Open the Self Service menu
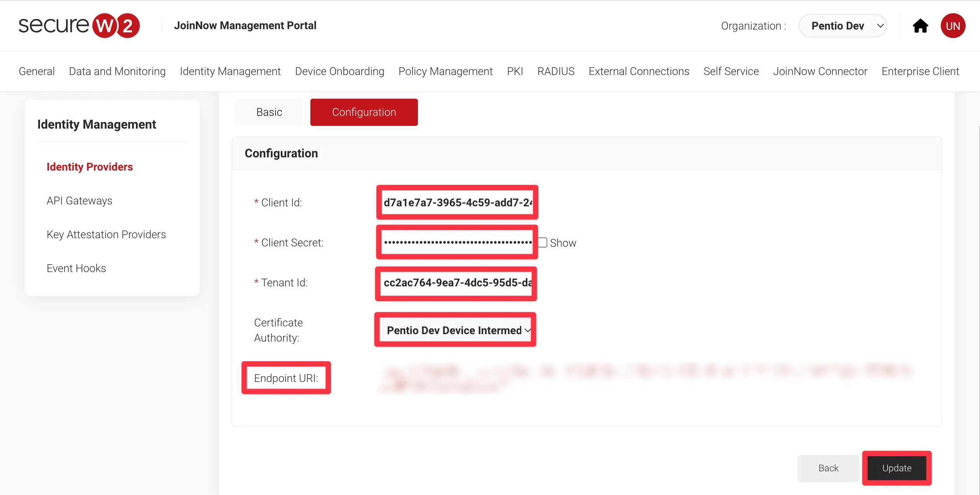This screenshot has height=495, width=980. [731, 71]
